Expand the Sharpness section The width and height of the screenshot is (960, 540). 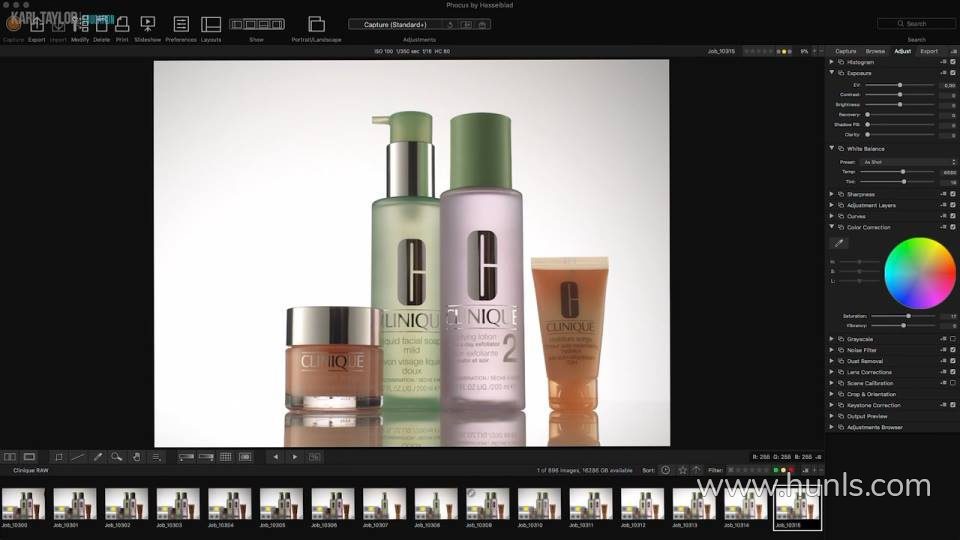click(x=831, y=194)
